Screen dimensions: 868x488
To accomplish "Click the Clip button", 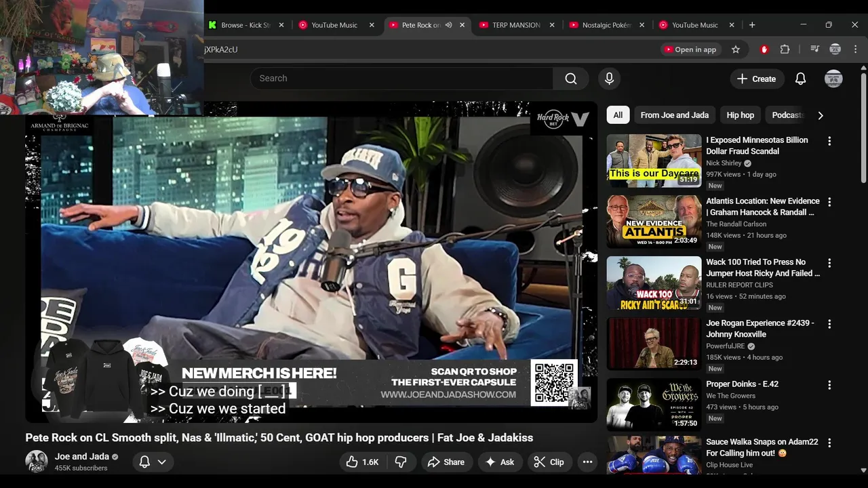I will point(549,462).
